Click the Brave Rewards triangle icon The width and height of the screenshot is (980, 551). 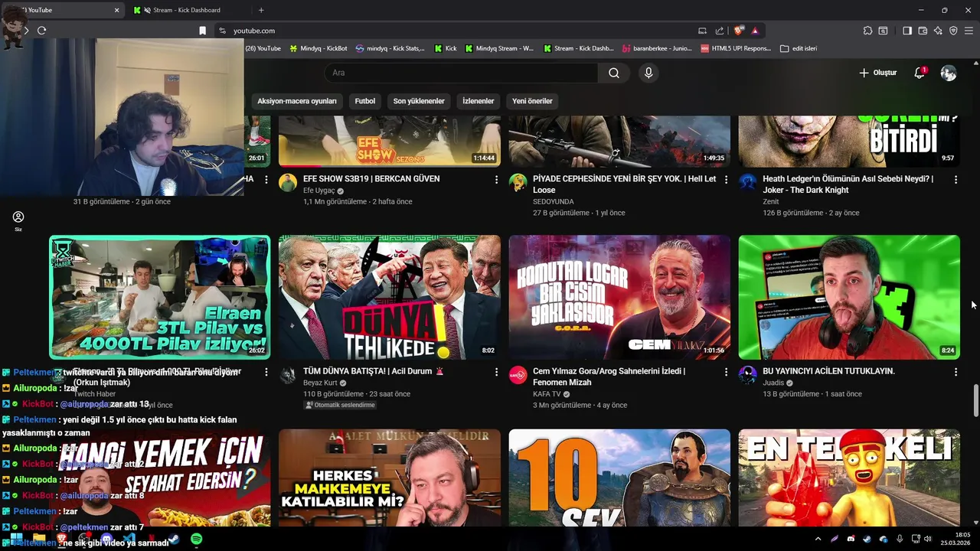tap(755, 31)
